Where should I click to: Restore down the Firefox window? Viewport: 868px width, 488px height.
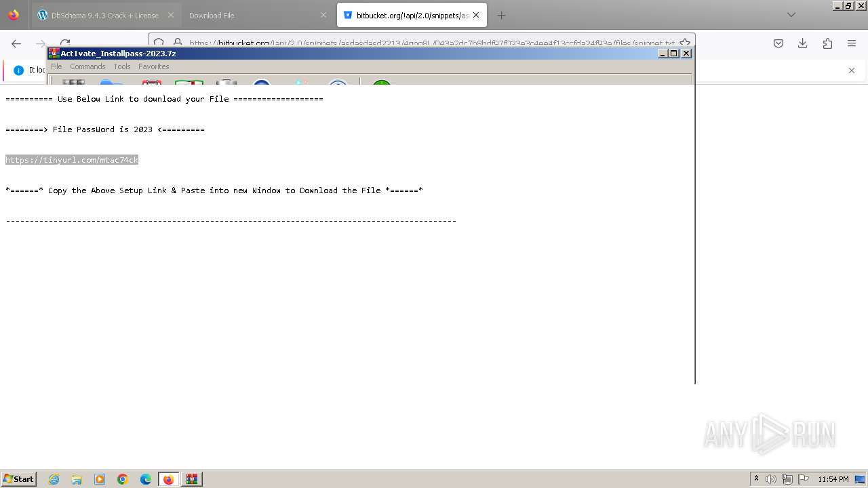(848, 5)
